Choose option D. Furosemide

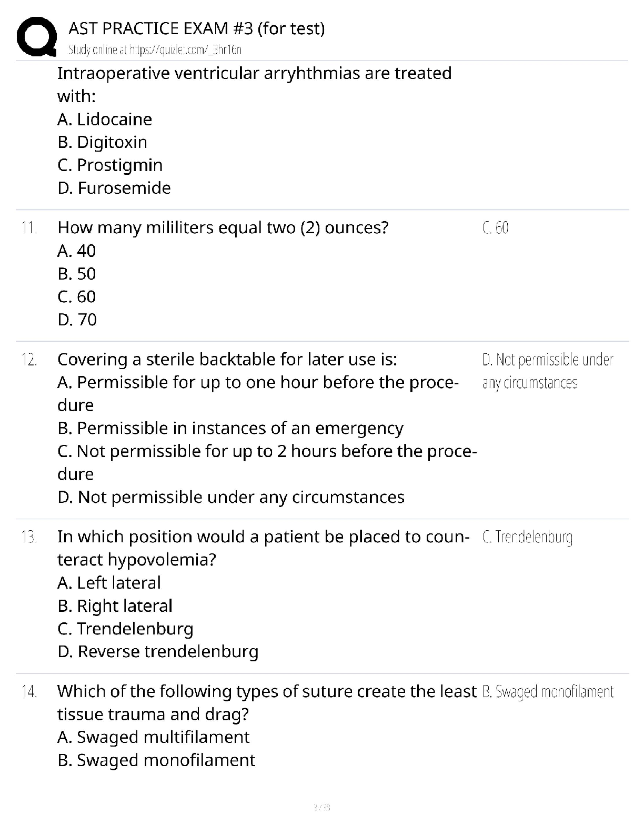coord(114,188)
